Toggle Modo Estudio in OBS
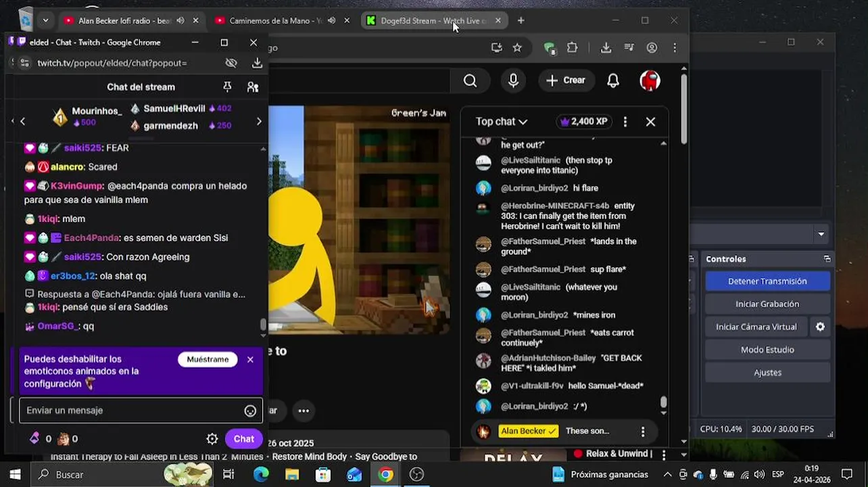This screenshot has width=868, height=487. click(x=767, y=350)
